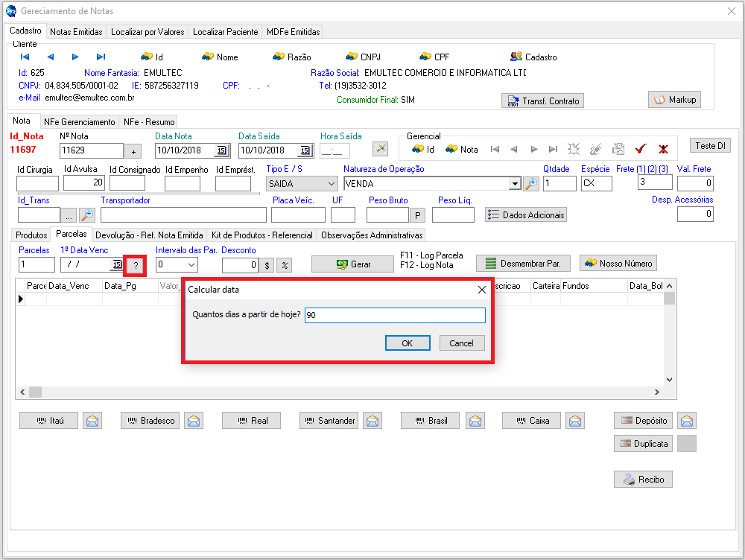Screen dimensions: 745x560
Task: Click the envelope icon next to Santander
Action: click(x=372, y=421)
